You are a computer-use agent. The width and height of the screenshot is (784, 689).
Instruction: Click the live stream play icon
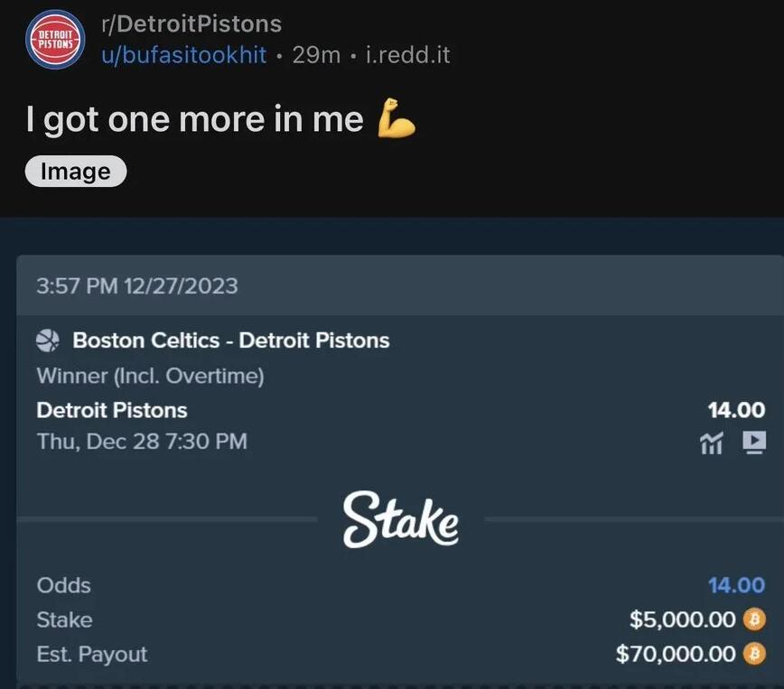coord(753,442)
